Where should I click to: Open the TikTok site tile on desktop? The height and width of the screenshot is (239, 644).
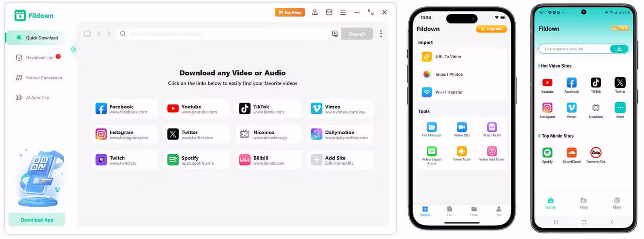point(268,109)
